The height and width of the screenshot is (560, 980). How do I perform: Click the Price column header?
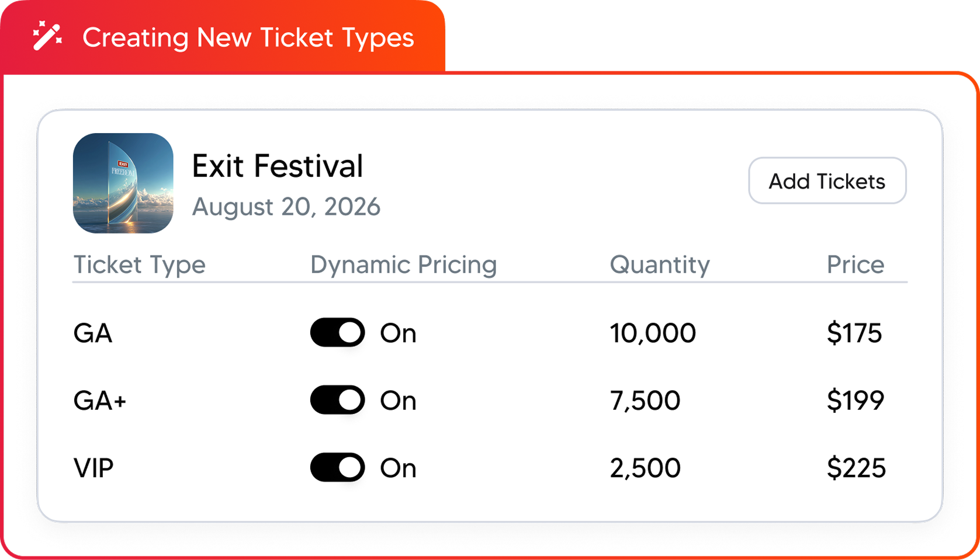[x=855, y=265]
